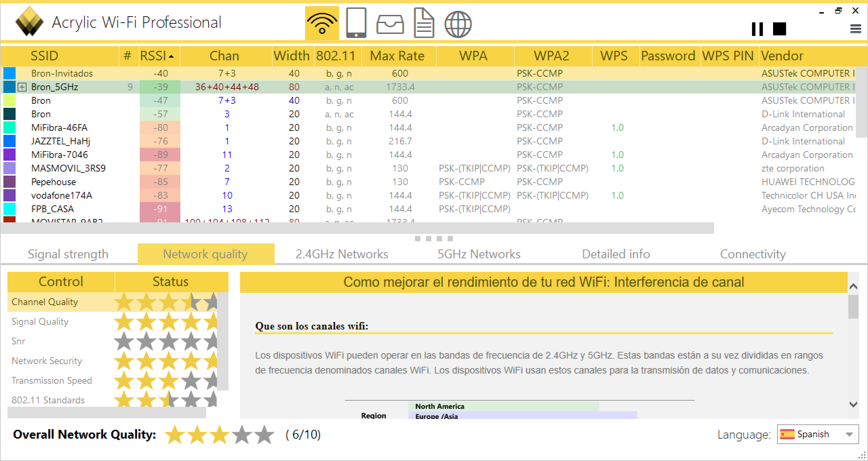Toggle the MiFibra-46FA color square
Screen dimensions: 868x461
coord(9,127)
